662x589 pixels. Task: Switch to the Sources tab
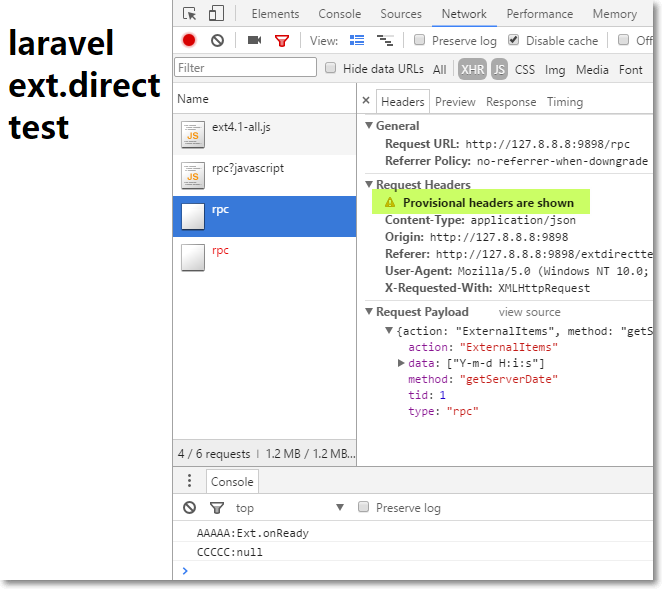point(401,14)
